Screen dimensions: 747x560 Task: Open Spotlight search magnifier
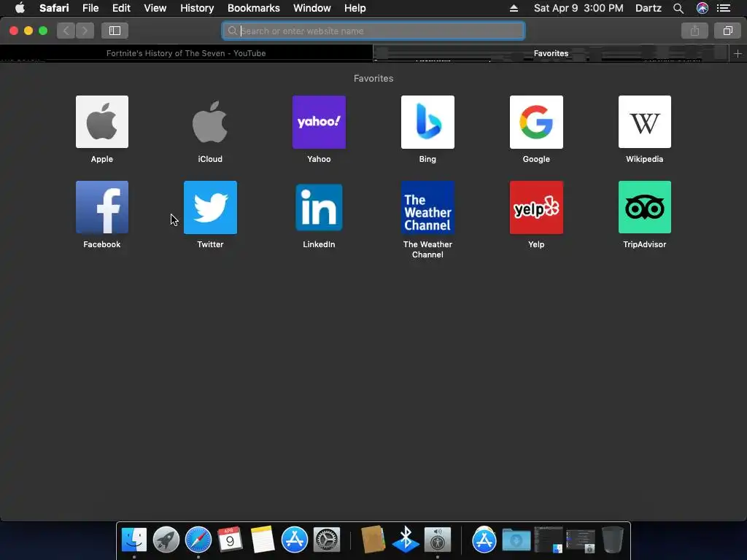tap(678, 8)
